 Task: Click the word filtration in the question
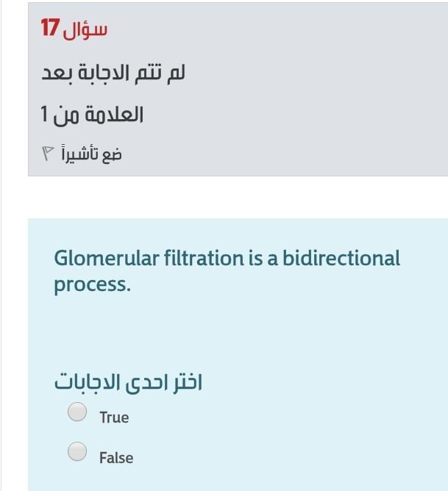tap(204, 258)
